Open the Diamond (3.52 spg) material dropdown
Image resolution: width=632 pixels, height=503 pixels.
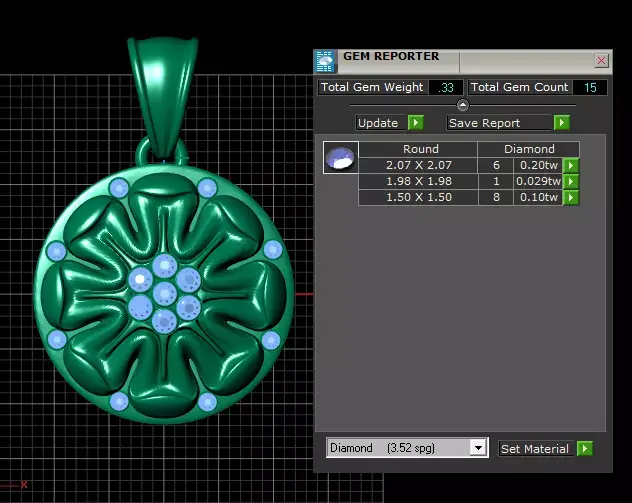pyautogui.click(x=478, y=448)
